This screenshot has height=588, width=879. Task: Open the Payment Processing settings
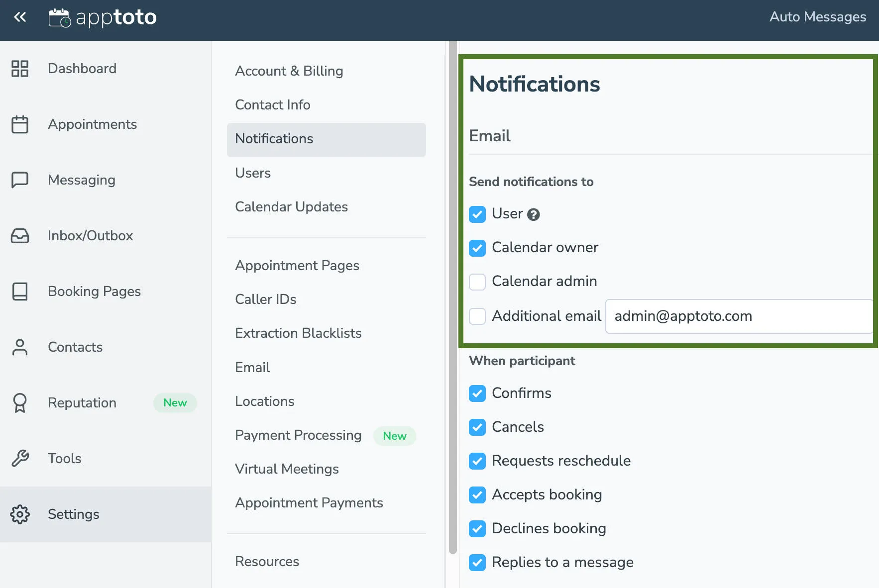pos(298,435)
